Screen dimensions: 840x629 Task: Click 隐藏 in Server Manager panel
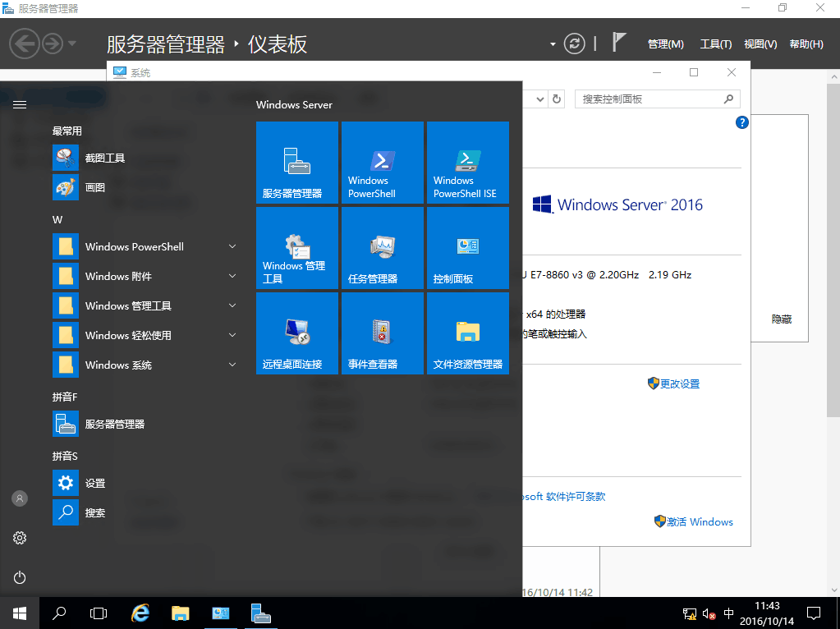(x=782, y=319)
